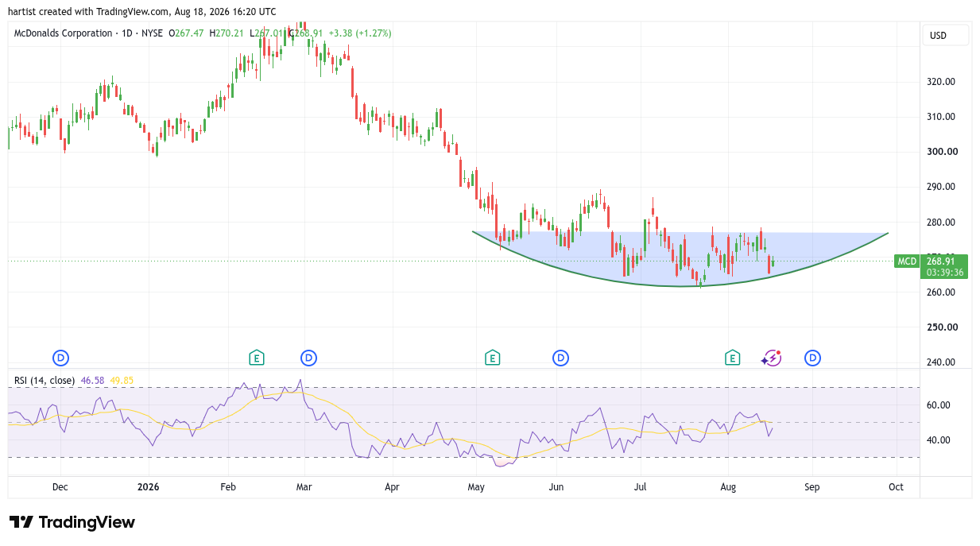Image resolution: width=980 pixels, height=546 pixels.
Task: Click the high price H270.21
Action: [x=227, y=33]
